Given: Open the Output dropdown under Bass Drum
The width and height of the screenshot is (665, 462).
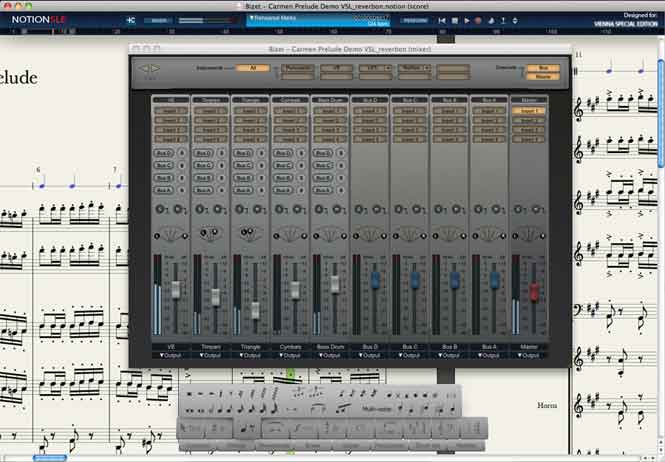Looking at the screenshot, I should point(330,356).
